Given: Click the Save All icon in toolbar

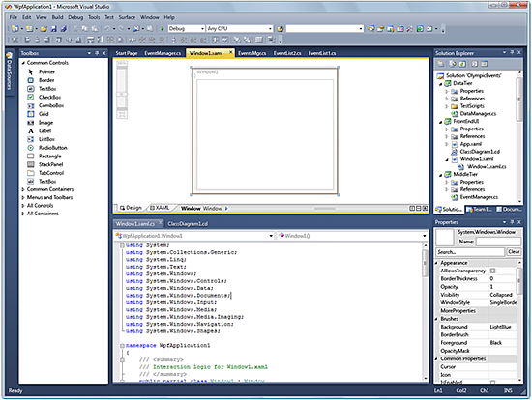Looking at the screenshot, I should coord(64,29).
